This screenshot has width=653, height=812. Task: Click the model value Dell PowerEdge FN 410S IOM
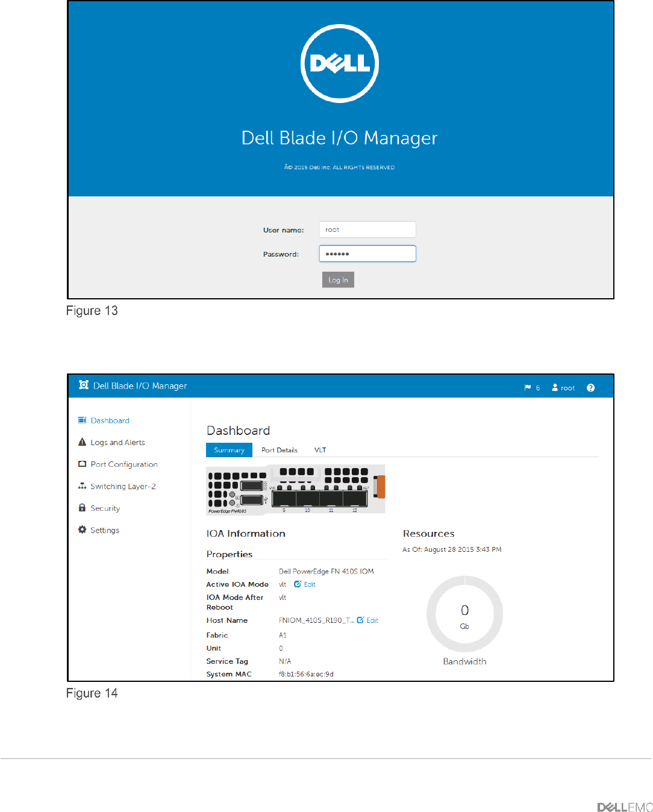[326, 571]
